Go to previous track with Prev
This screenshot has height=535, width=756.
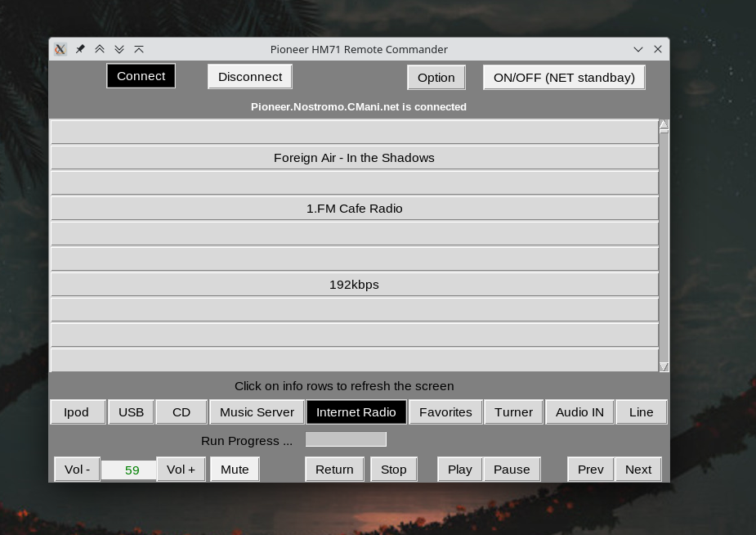click(x=591, y=470)
